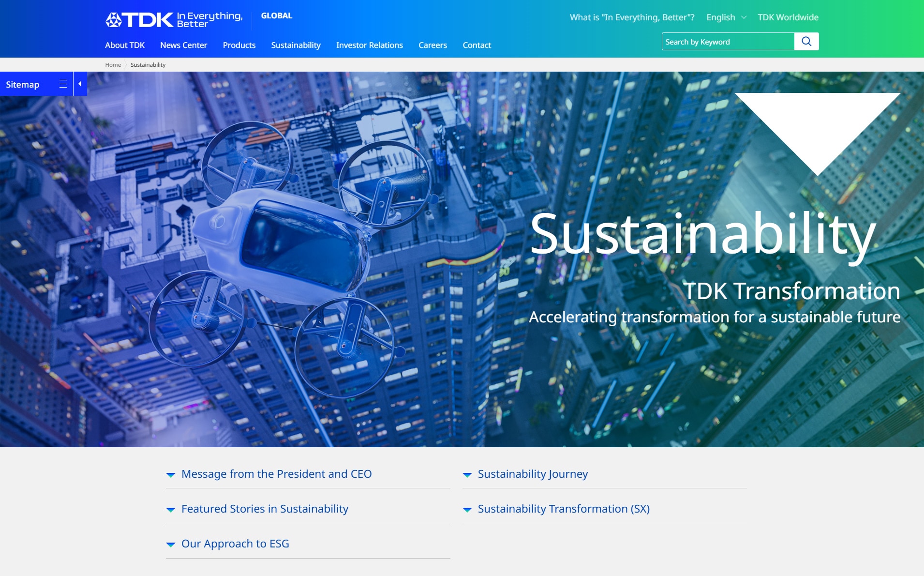Click the Sitemap label
924x576 pixels.
pyautogui.click(x=23, y=84)
